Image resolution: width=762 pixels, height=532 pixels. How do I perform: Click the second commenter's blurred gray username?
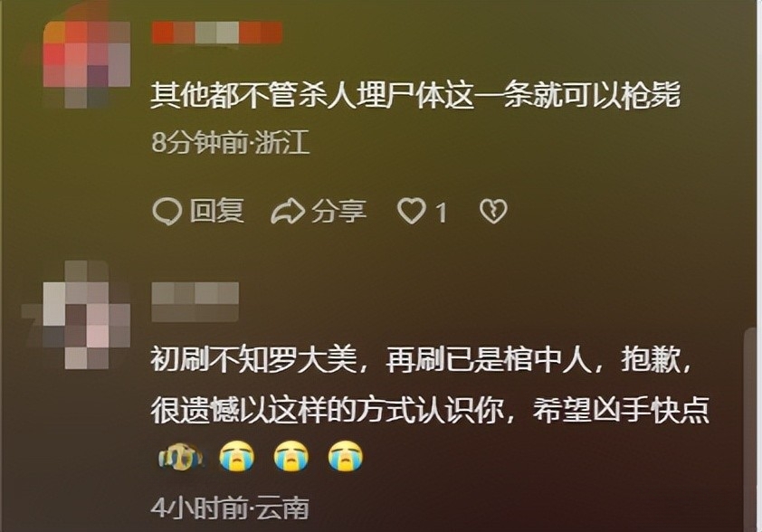195,301
